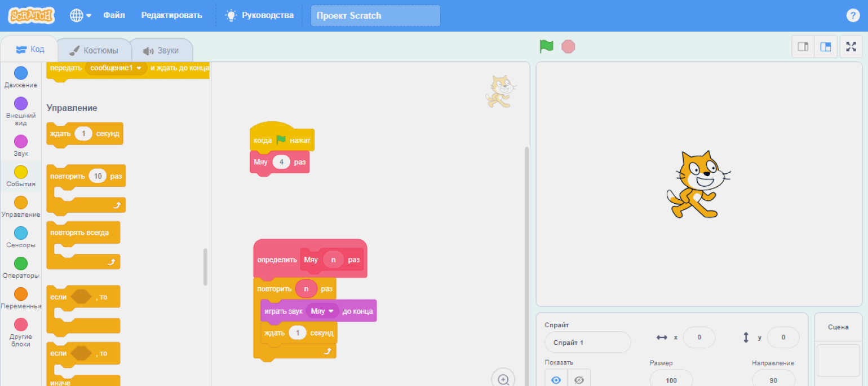The image size is (868, 386).
Task: Select the Другие блоки category
Action: tap(21, 333)
